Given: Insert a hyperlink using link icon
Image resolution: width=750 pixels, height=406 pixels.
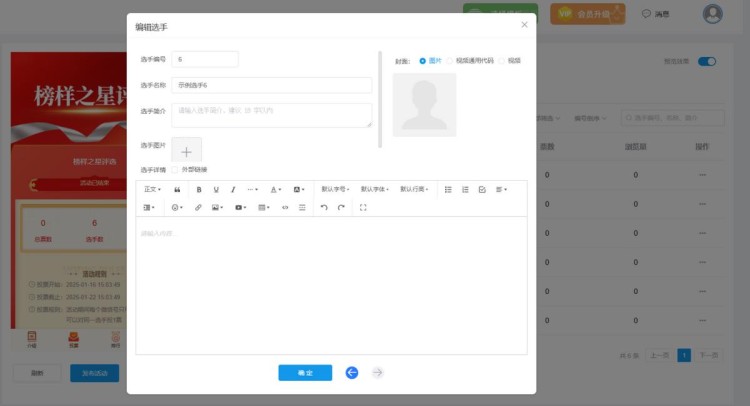Looking at the screenshot, I should tap(198, 207).
